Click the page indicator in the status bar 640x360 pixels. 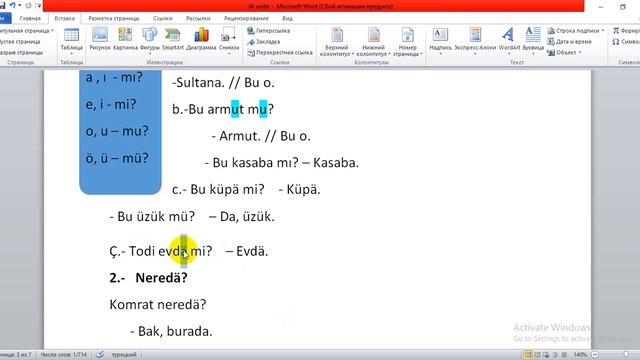point(16,355)
